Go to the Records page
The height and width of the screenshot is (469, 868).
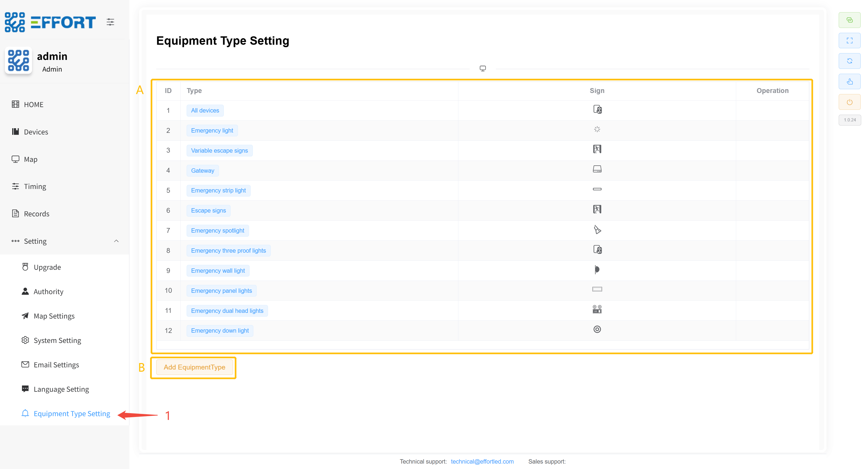tap(36, 214)
